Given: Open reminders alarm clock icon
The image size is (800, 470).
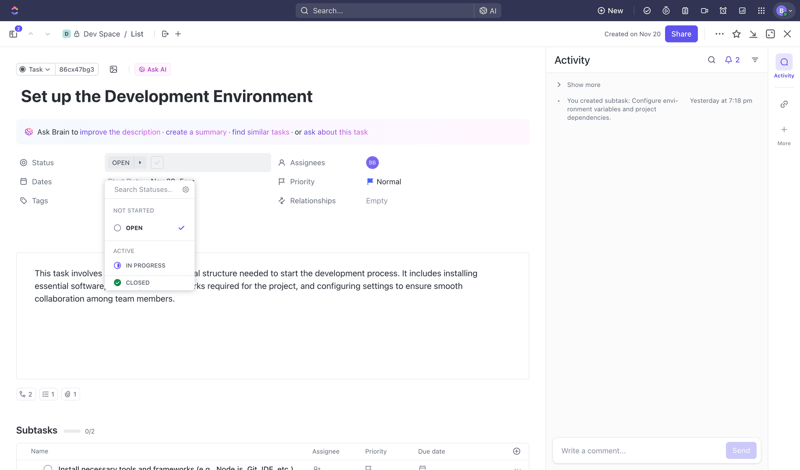Looking at the screenshot, I should [x=723, y=11].
